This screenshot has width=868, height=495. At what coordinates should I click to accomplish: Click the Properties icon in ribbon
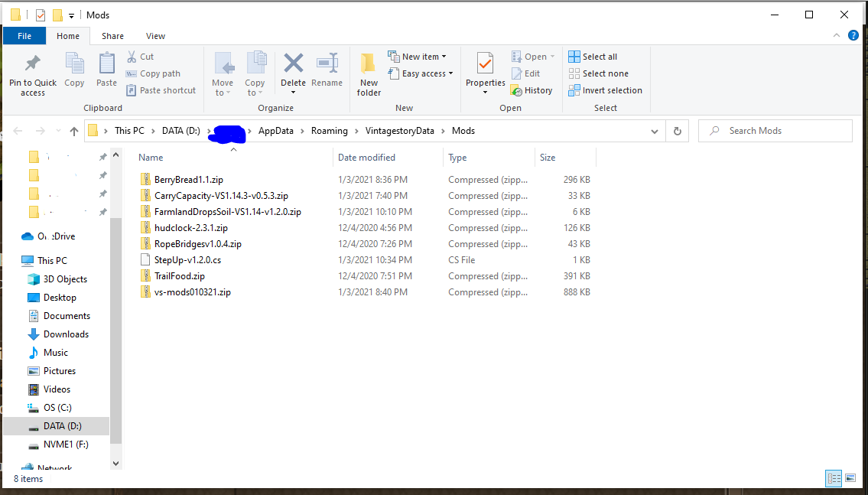[x=485, y=64]
